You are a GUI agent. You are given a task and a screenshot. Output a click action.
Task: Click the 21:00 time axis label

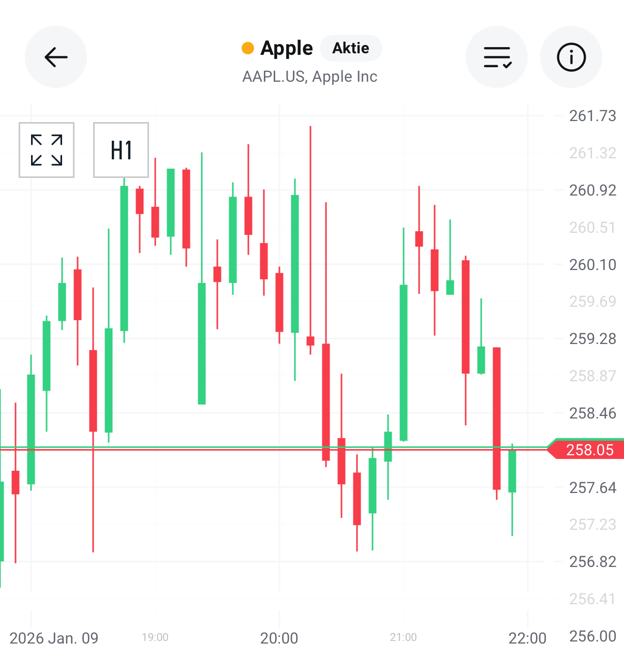[x=404, y=637]
